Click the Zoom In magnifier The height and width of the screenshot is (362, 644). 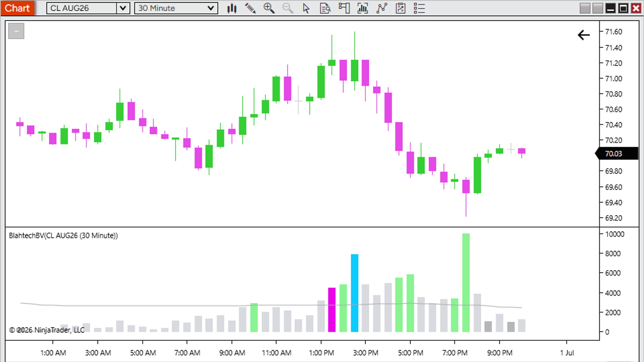269,8
